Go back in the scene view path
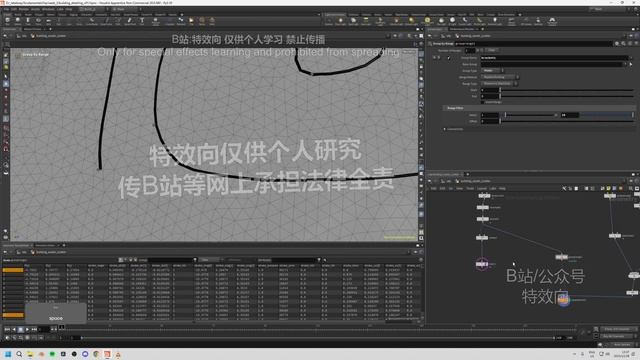Image resolution: width=640 pixels, height=360 pixels. pyautogui.click(x=5, y=36)
